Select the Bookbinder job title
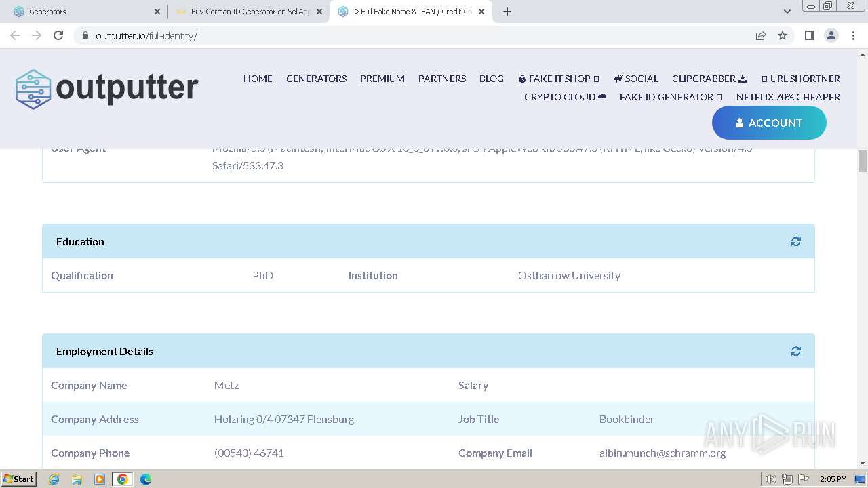This screenshot has height=488, width=868. pyautogui.click(x=627, y=419)
